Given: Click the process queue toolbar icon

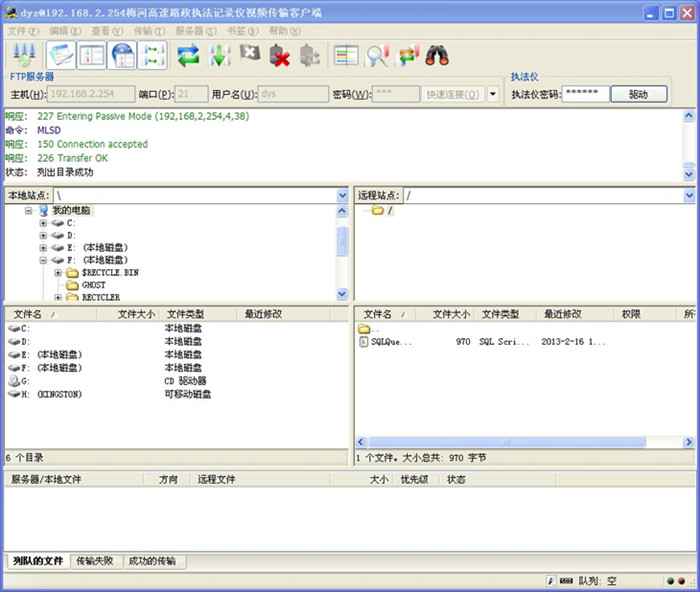Looking at the screenshot, I should point(219,56).
